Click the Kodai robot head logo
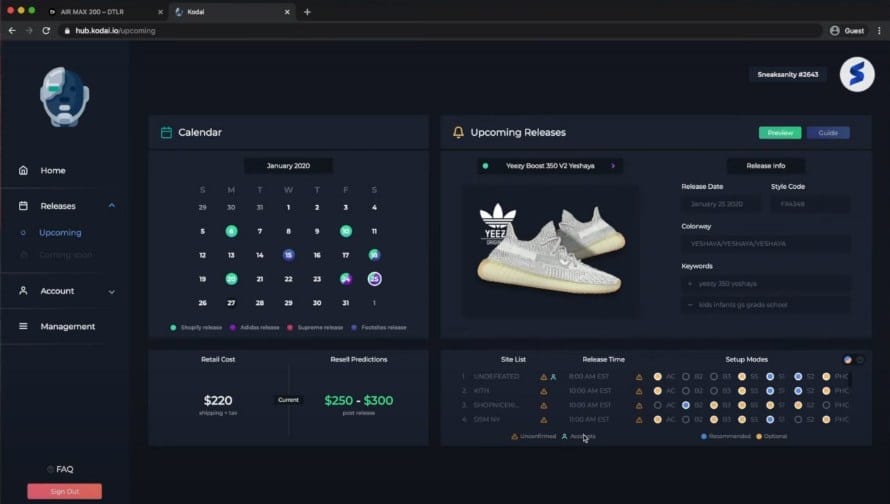890x504 pixels. [64, 96]
